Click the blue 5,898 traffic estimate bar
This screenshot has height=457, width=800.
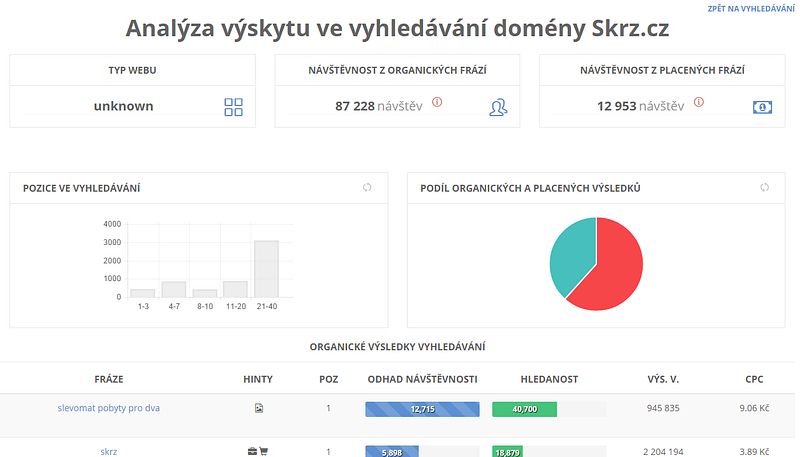pyautogui.click(x=392, y=452)
